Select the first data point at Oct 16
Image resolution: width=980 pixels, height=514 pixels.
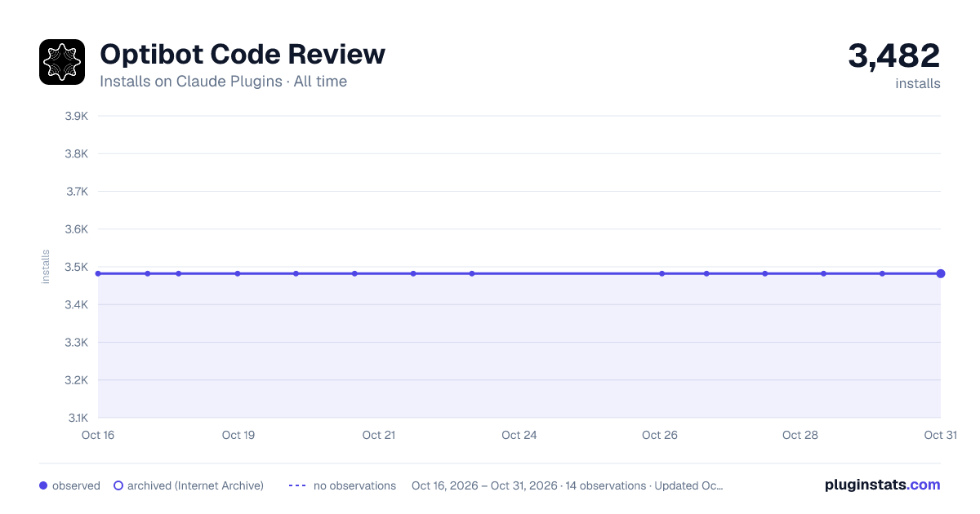98,273
